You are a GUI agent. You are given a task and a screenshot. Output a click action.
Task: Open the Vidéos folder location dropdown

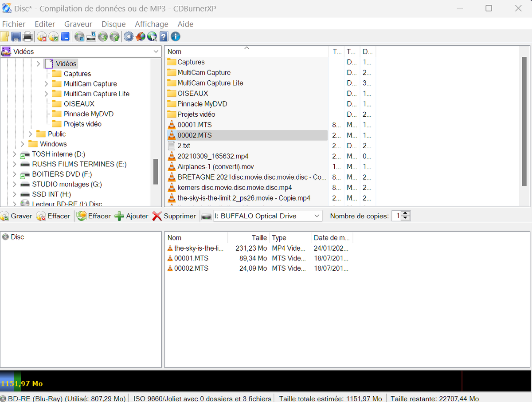[156, 51]
